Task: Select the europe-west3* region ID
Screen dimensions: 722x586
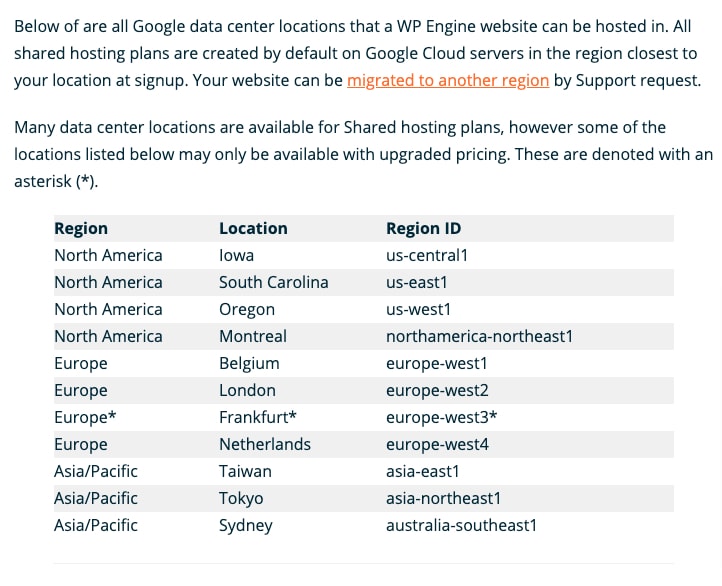Action: pos(442,418)
